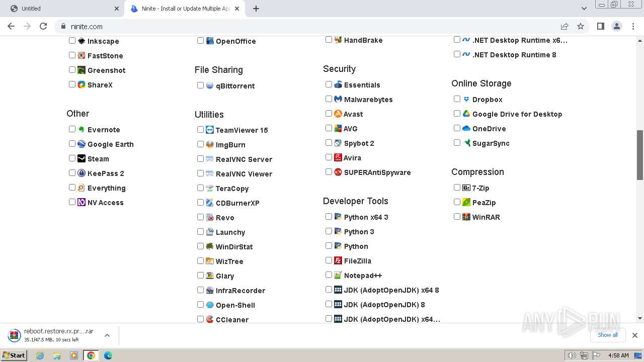Screen dimensions: 644x362
Task: Click the Notepad++ icon
Action: pos(338,275)
